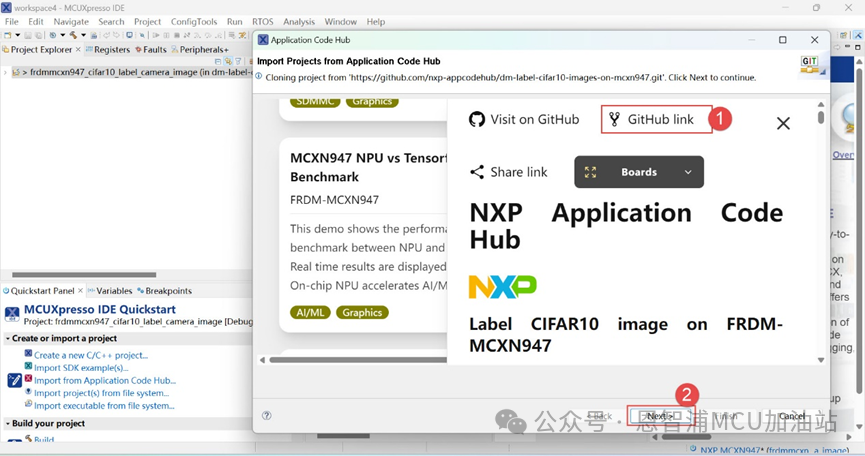Expand the frdmmcxn947_cifar10 project tree node

5,72
